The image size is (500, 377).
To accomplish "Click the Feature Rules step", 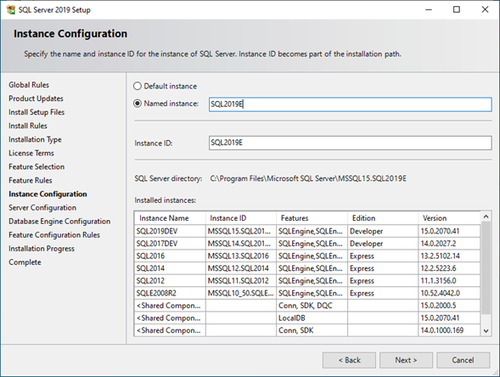I will [30, 180].
